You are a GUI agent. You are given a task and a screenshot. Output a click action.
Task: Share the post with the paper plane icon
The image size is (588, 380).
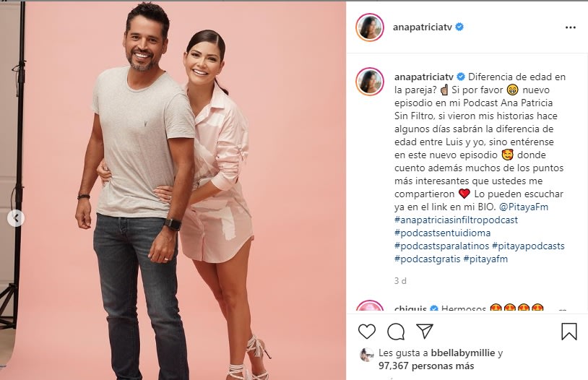pyautogui.click(x=425, y=331)
